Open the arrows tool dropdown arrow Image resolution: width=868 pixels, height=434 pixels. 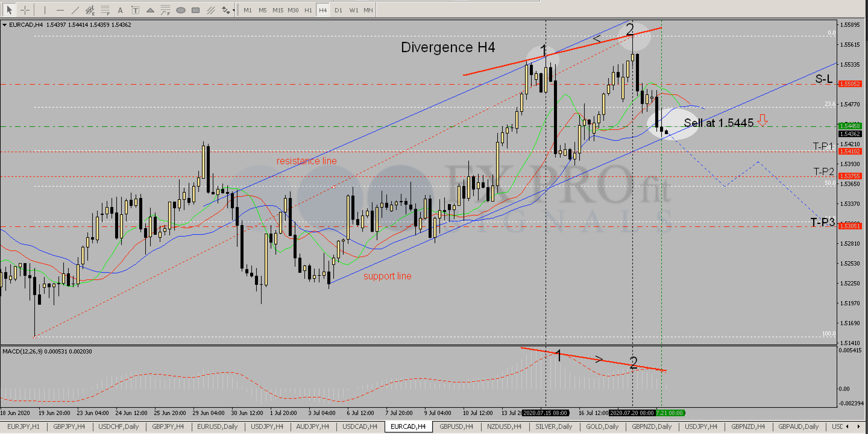[234, 11]
